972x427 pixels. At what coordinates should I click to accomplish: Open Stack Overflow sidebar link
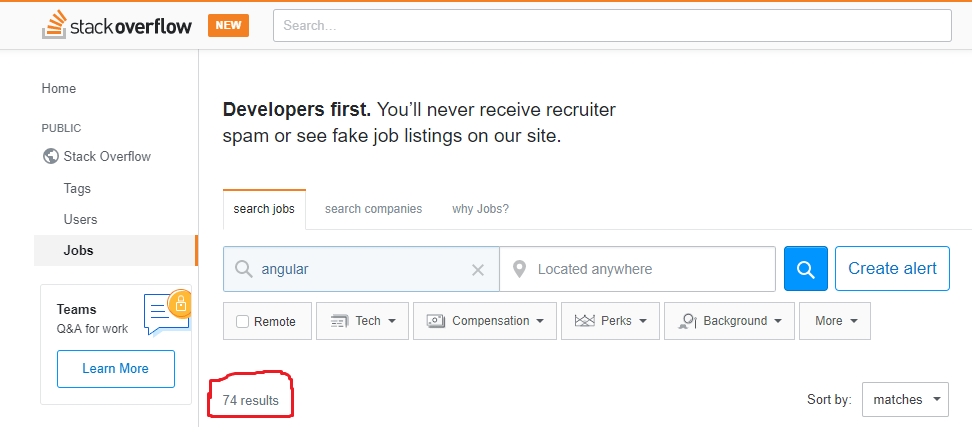(107, 156)
